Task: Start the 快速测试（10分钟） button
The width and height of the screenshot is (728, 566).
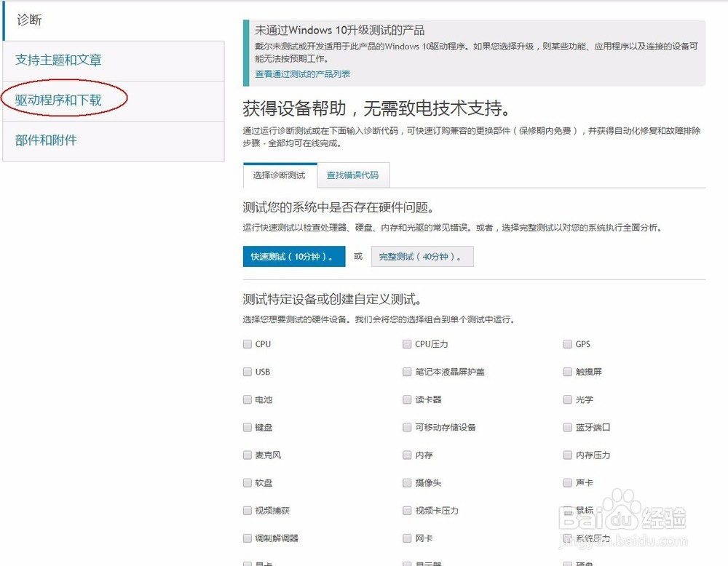Action: [x=294, y=257]
